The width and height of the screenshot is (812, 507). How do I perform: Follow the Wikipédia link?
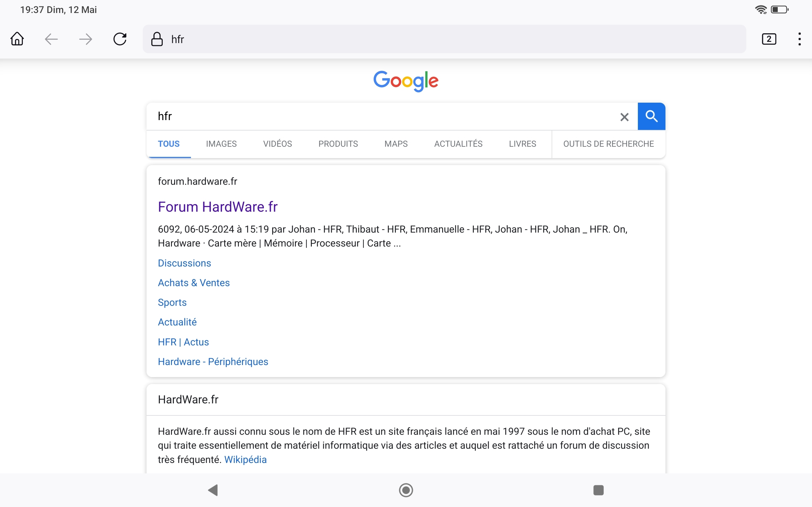click(x=245, y=459)
